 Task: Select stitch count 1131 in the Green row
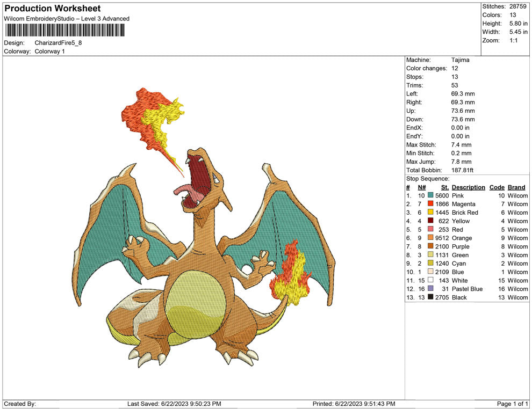442,254
